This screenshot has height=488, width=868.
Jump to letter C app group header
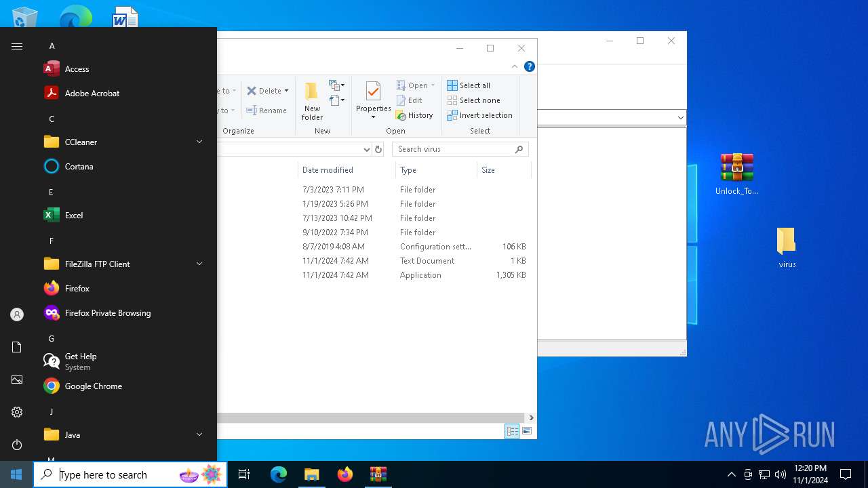(52, 119)
